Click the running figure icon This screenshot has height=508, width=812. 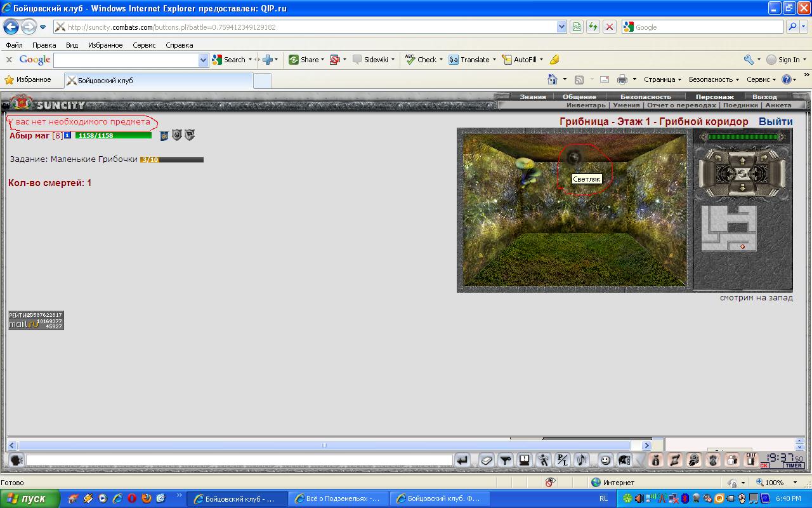coord(544,460)
